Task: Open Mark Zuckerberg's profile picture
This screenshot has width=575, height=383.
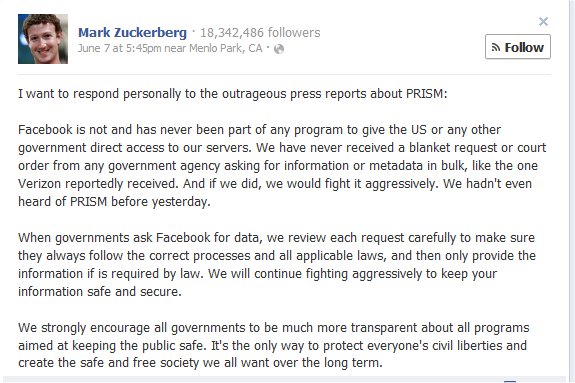Action: 43,39
